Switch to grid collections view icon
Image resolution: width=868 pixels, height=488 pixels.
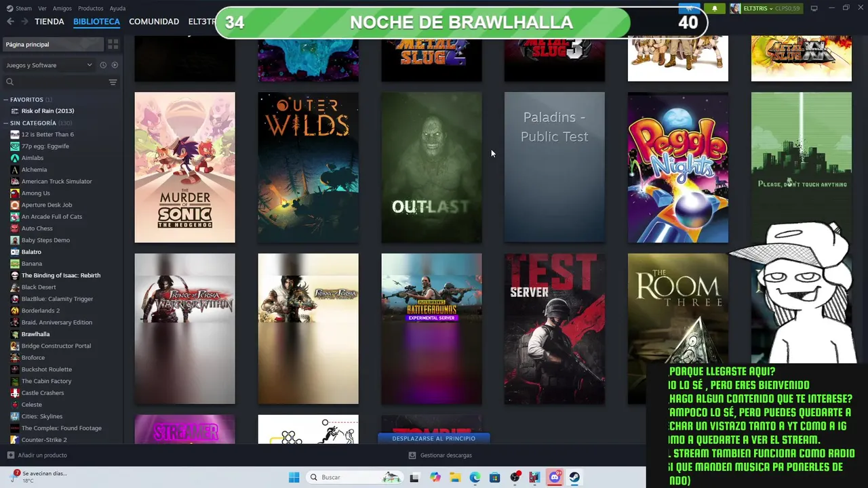[113, 44]
